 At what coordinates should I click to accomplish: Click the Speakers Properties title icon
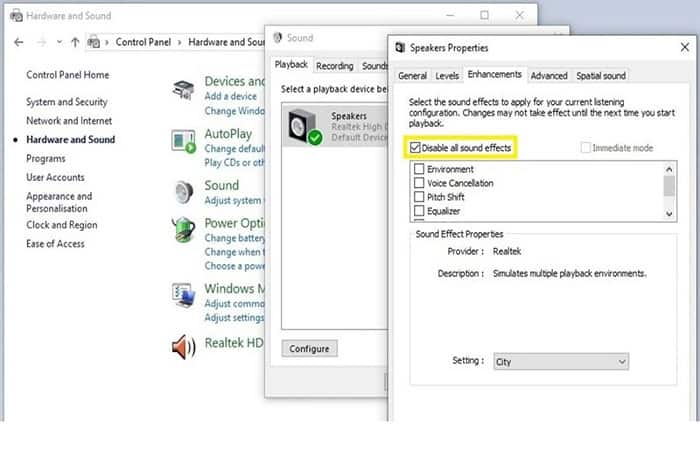click(x=400, y=47)
